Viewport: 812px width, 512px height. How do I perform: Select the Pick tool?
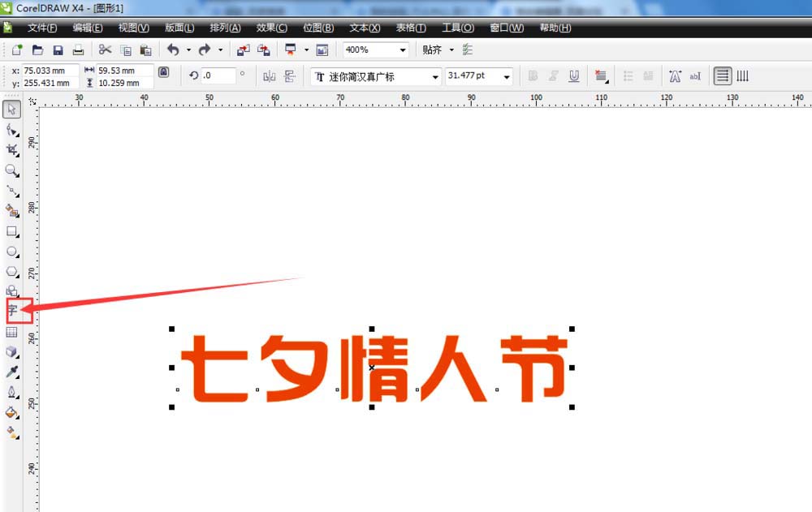pyautogui.click(x=12, y=110)
